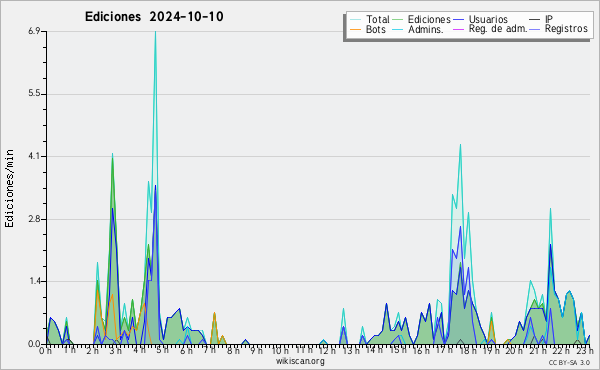Click the '15 h' x-axis label
The image size is (600, 370).
coord(397,350)
